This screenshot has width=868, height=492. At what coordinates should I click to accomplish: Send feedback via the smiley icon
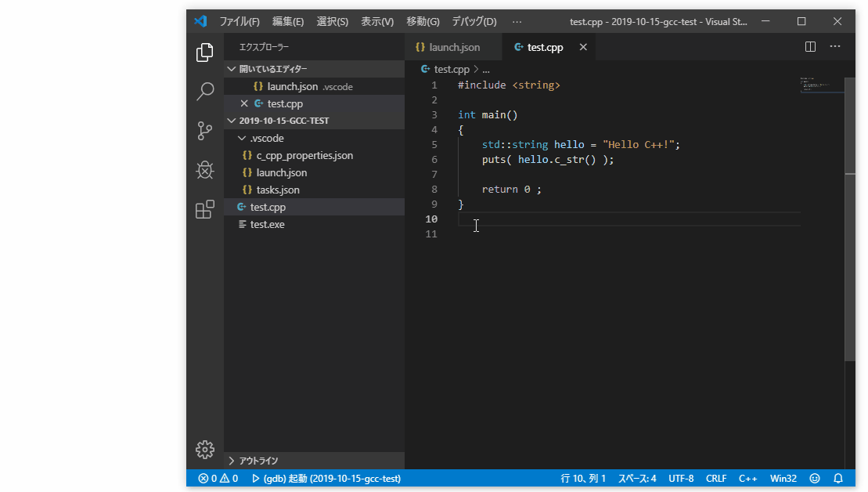click(814, 478)
